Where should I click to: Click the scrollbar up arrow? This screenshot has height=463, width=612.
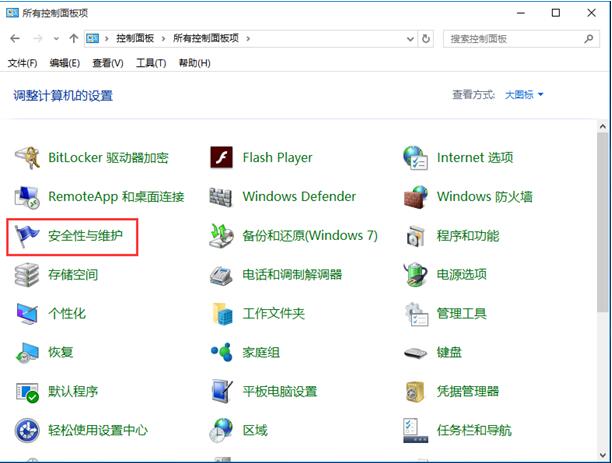click(x=603, y=126)
